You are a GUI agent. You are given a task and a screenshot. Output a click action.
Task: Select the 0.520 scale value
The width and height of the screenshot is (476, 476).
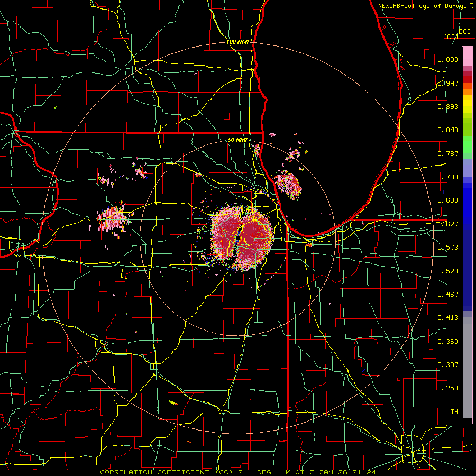pos(448,271)
